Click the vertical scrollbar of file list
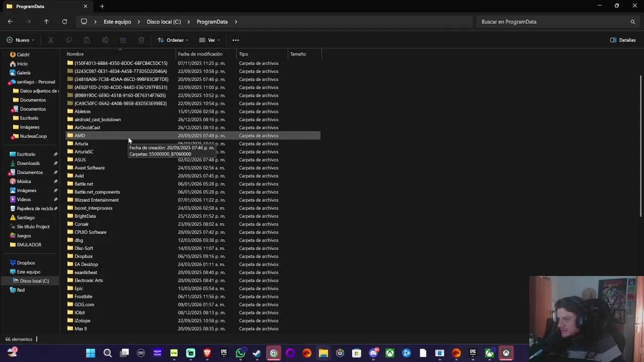Screen dimensions: 644x362 (x=640, y=146)
